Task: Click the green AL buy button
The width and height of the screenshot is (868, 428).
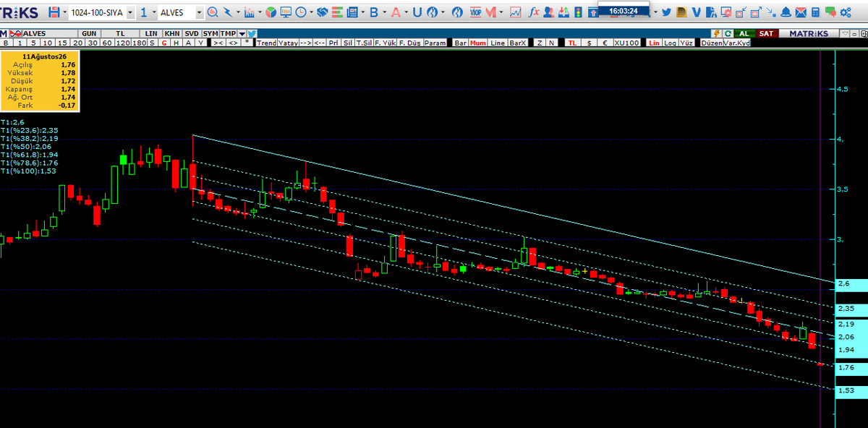Action: pyautogui.click(x=744, y=33)
